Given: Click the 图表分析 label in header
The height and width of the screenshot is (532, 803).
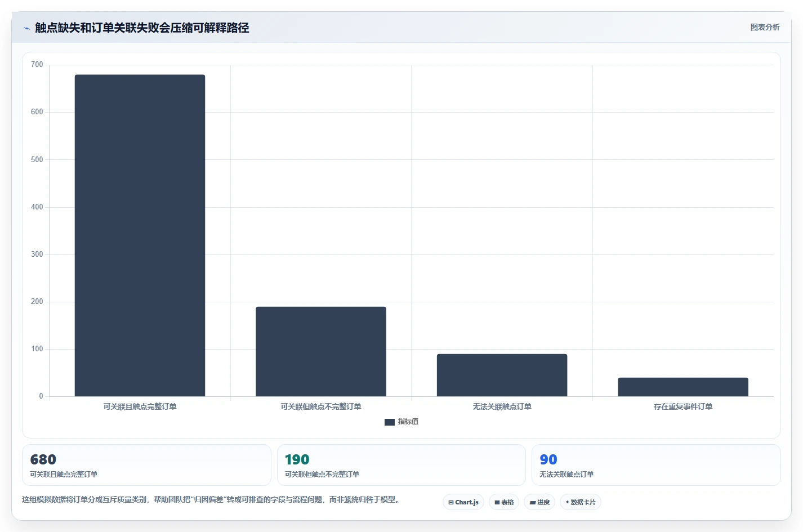Looking at the screenshot, I should [765, 27].
